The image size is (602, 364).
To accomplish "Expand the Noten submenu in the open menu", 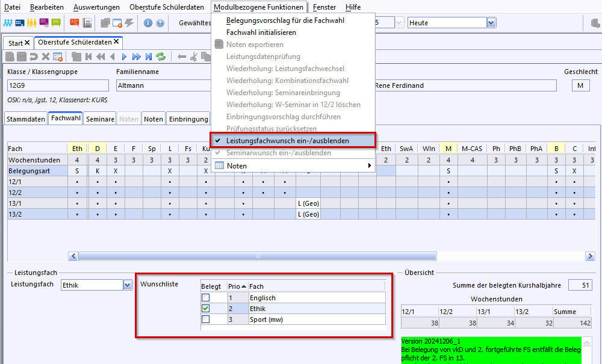I will (293, 165).
